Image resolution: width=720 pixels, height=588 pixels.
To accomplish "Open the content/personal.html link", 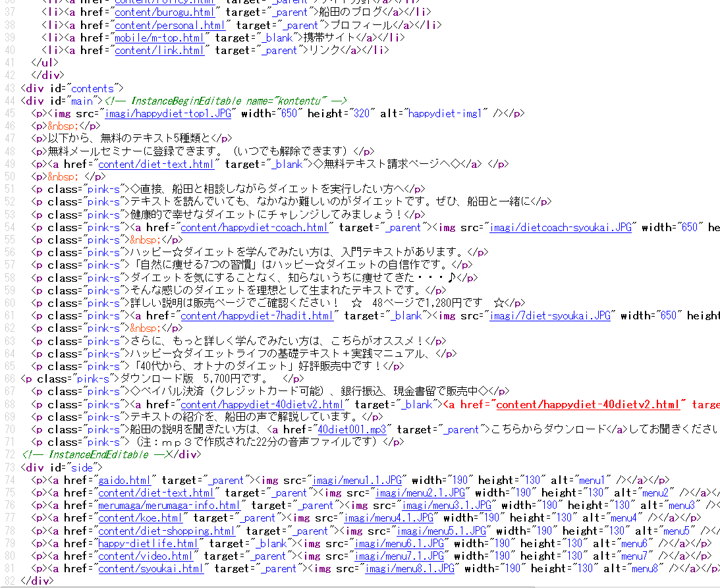I will 170,25.
